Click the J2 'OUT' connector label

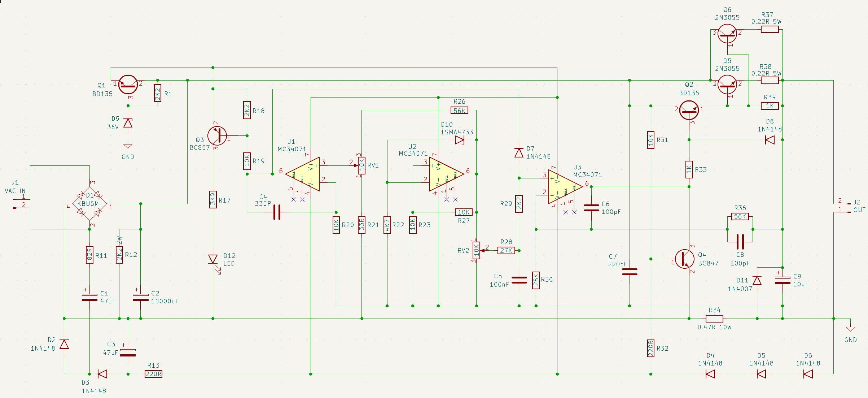pos(859,210)
